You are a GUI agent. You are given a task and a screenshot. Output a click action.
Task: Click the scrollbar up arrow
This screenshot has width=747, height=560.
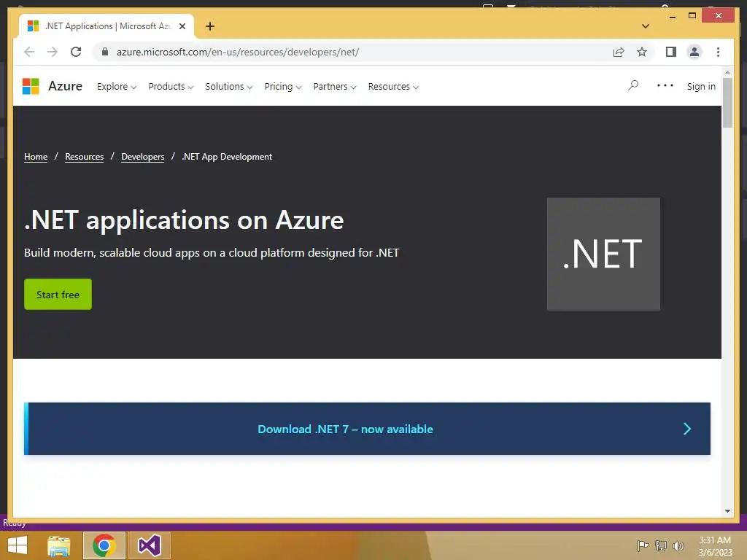pos(727,72)
